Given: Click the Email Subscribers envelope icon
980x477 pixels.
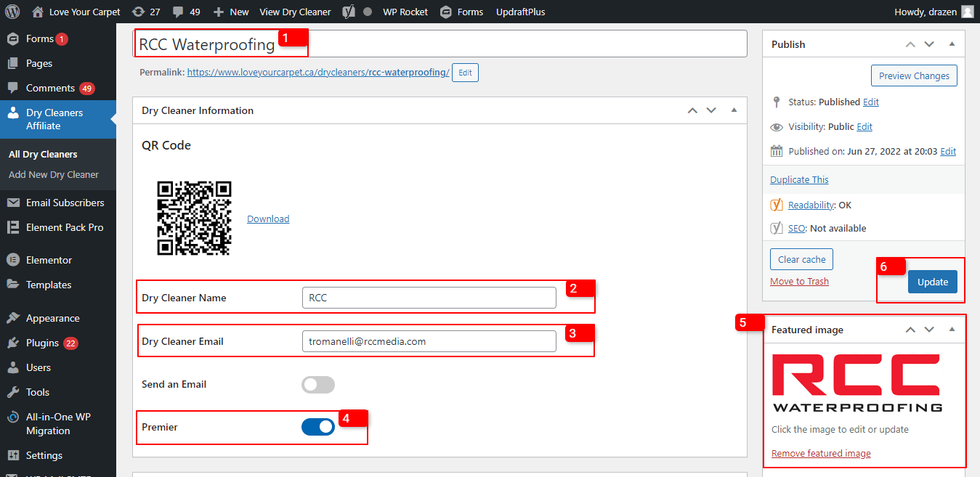Looking at the screenshot, I should [x=13, y=203].
